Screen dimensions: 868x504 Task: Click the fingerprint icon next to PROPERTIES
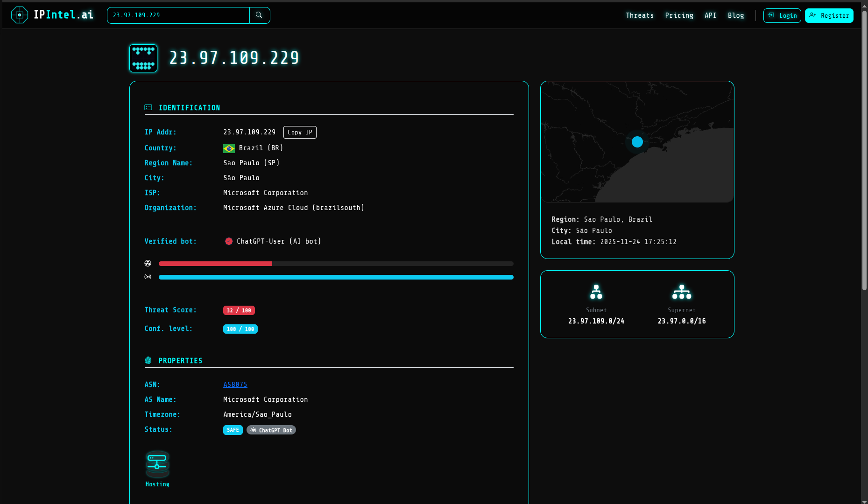(148, 360)
